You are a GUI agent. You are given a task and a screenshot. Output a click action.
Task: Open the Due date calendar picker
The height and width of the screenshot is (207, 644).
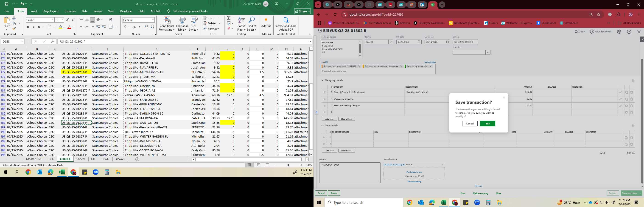[x=448, y=42]
